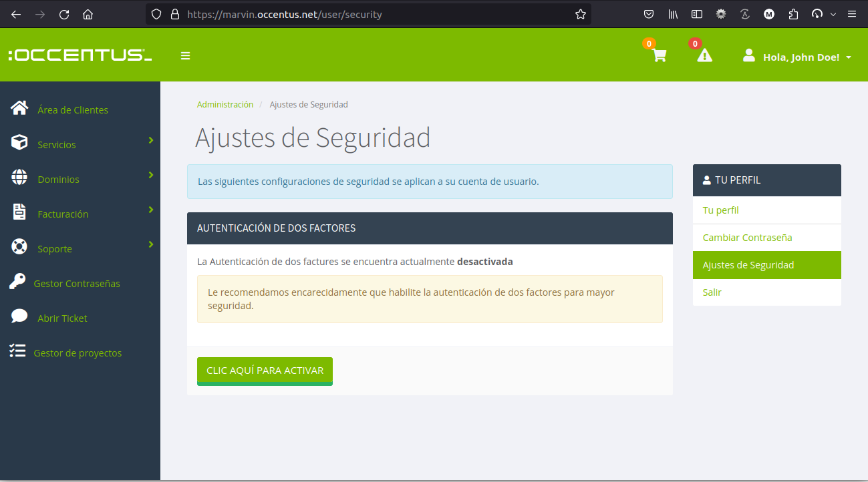The width and height of the screenshot is (868, 482).
Task: Select the Soporte lifesaver icon
Action: (x=18, y=248)
